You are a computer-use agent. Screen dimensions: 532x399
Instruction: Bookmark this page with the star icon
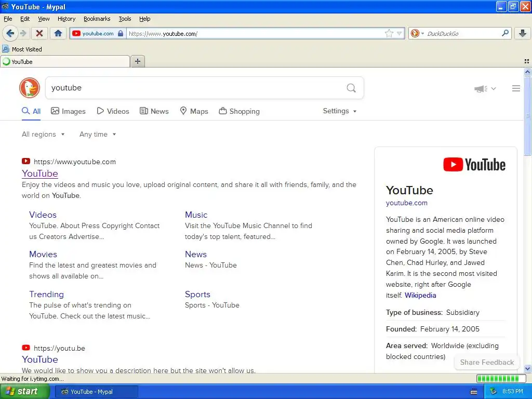[389, 33]
